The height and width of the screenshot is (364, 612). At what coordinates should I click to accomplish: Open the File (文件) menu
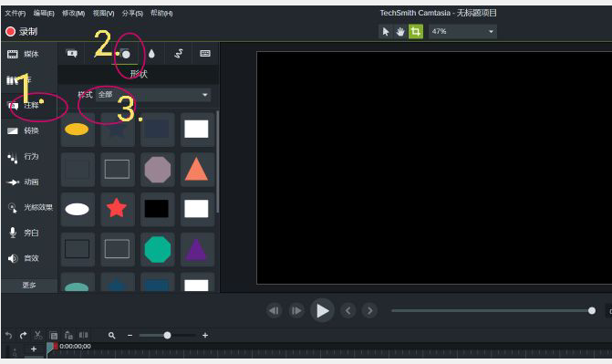[x=15, y=14]
